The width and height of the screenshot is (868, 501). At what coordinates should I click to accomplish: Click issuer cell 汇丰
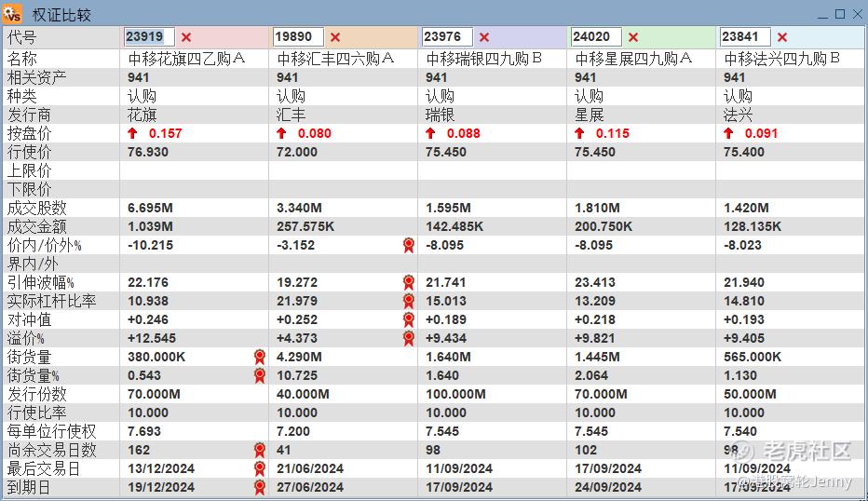(x=292, y=115)
